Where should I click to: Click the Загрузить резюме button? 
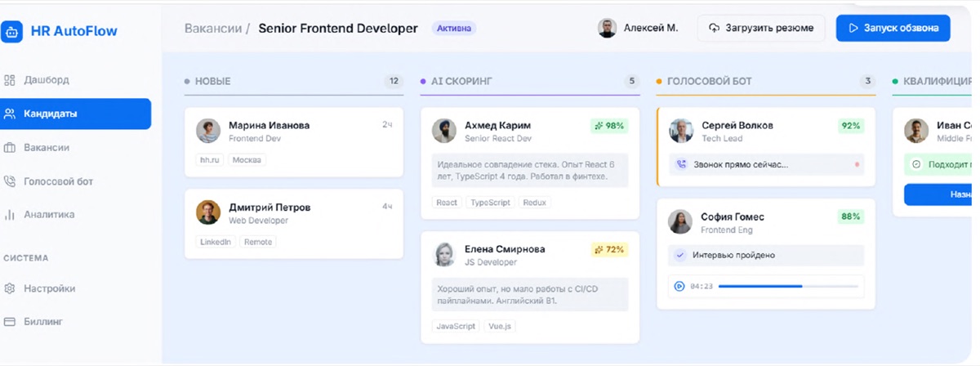[x=760, y=28]
